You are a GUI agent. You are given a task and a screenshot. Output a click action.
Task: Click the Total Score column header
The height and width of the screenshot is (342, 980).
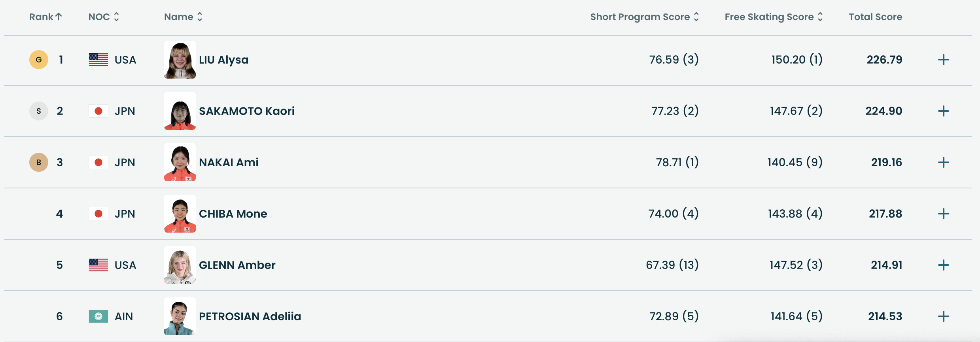(875, 17)
